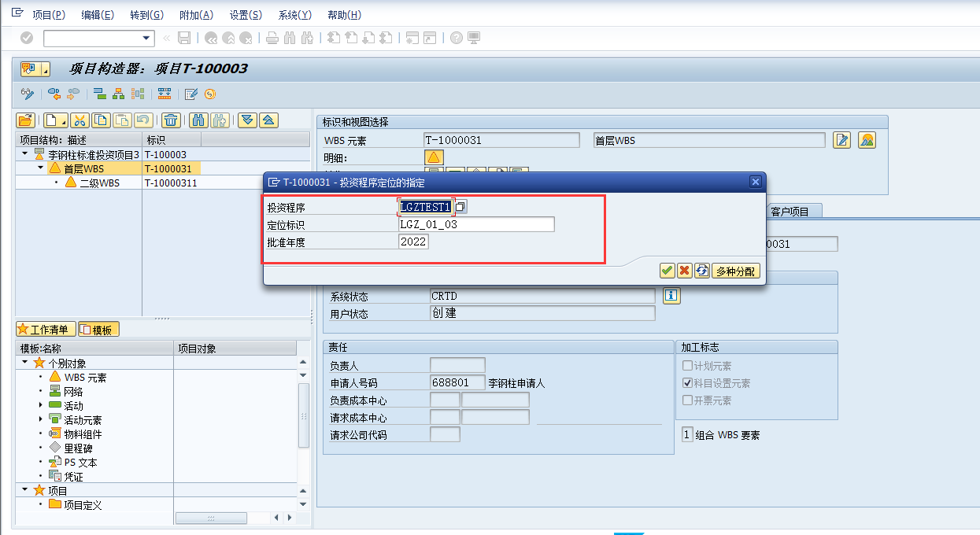Cancel the dialog with the red X icon
Image resolution: width=980 pixels, height=535 pixels.
(x=684, y=271)
